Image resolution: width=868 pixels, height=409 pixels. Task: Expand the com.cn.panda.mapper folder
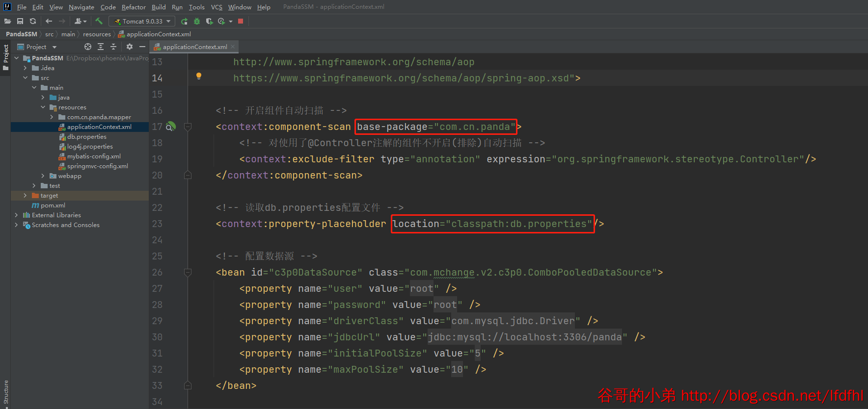tap(52, 117)
